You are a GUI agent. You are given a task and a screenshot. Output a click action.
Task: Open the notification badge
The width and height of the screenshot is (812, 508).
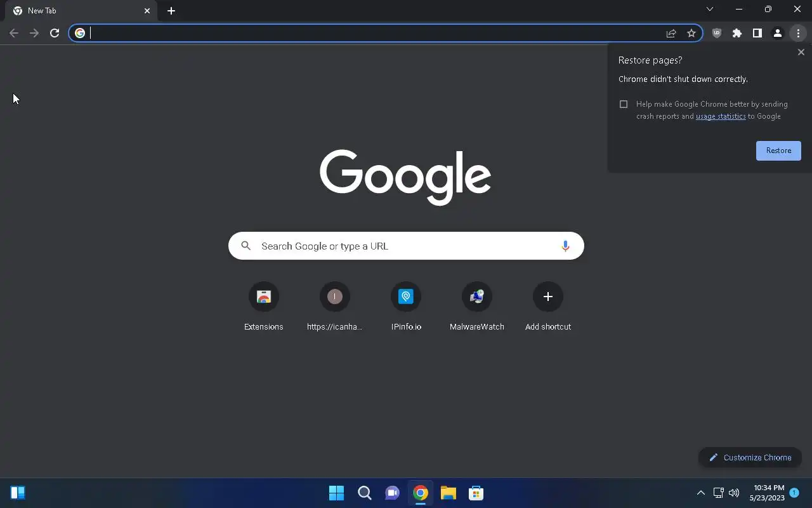[x=794, y=493]
